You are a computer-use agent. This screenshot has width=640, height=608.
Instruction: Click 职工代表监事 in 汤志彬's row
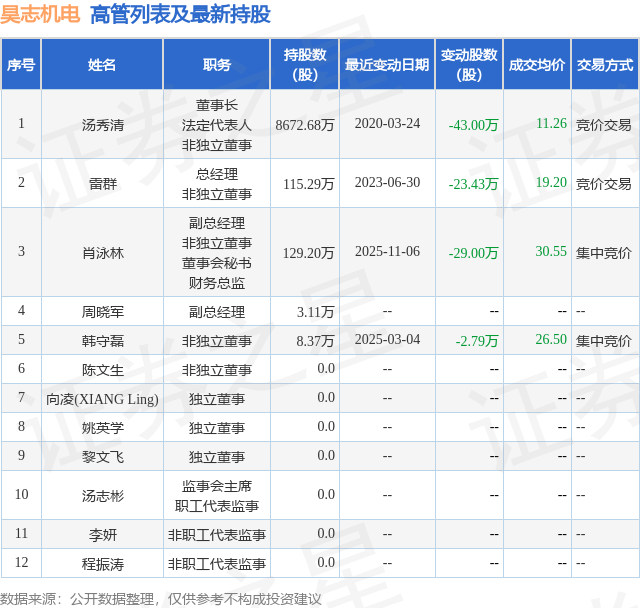pos(217,506)
